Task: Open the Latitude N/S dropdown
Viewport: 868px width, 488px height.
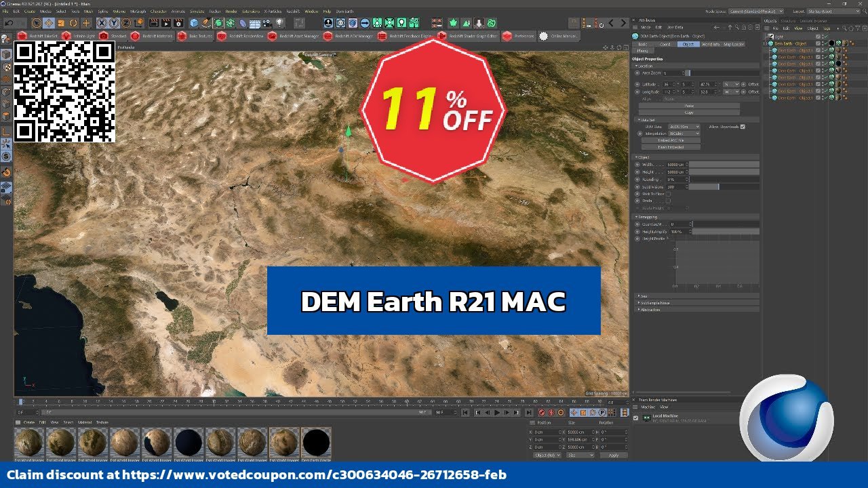Action: point(731,84)
